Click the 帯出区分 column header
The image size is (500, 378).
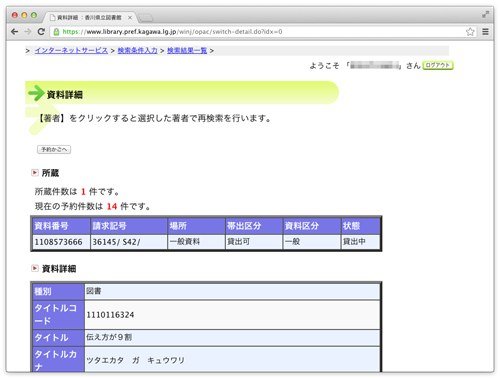(x=254, y=226)
